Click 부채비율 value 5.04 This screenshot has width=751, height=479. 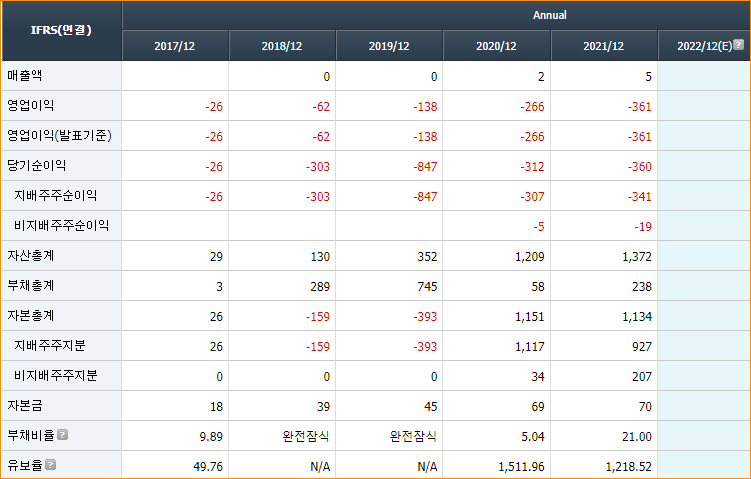[x=533, y=436]
